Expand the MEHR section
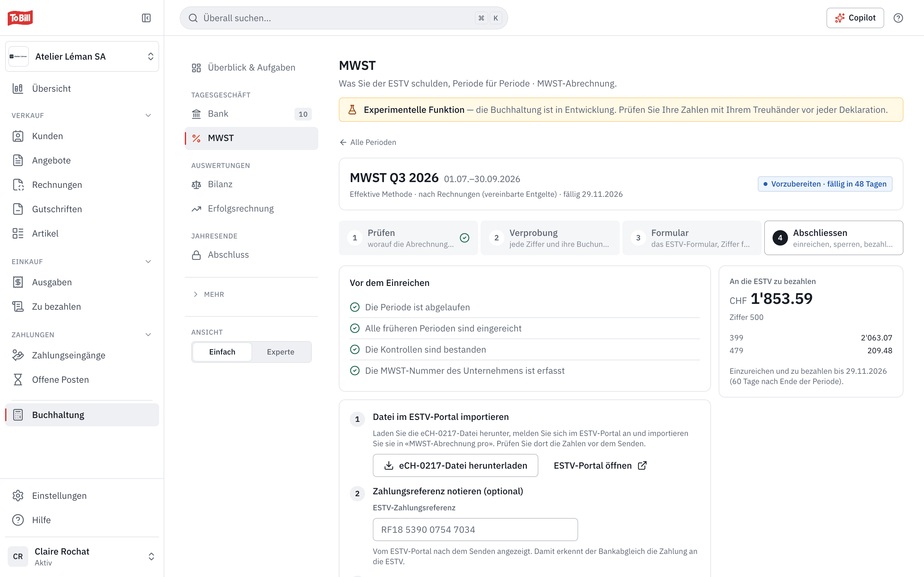This screenshot has height=577, width=924. click(x=209, y=294)
